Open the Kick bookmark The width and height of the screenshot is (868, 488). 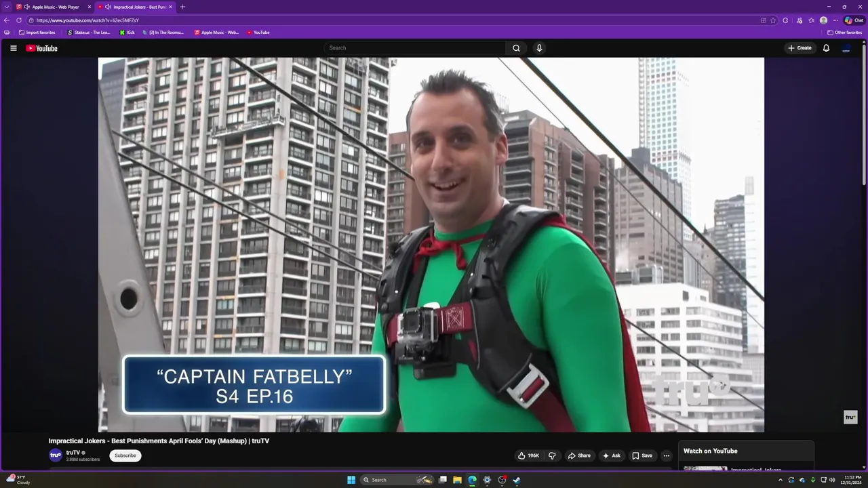tap(127, 33)
